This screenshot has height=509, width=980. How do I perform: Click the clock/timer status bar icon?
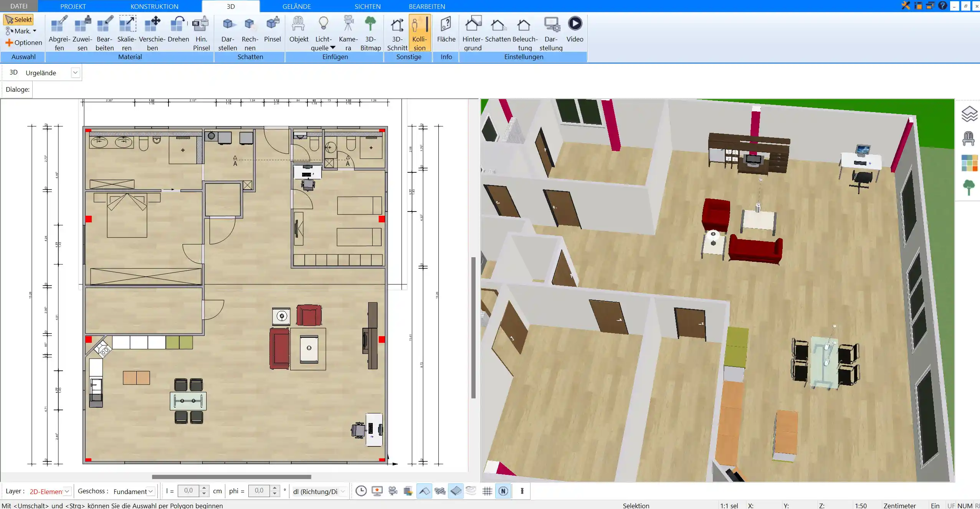(x=360, y=491)
